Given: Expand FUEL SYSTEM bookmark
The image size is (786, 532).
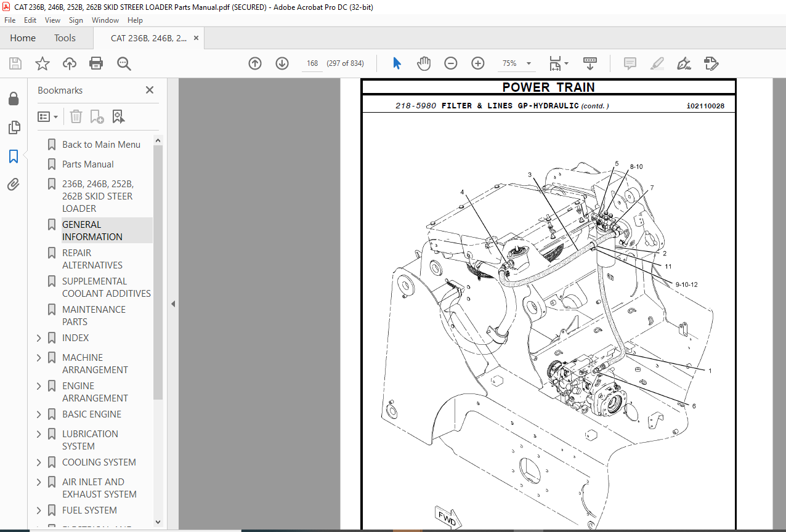Looking at the screenshot, I should pyautogui.click(x=39, y=510).
